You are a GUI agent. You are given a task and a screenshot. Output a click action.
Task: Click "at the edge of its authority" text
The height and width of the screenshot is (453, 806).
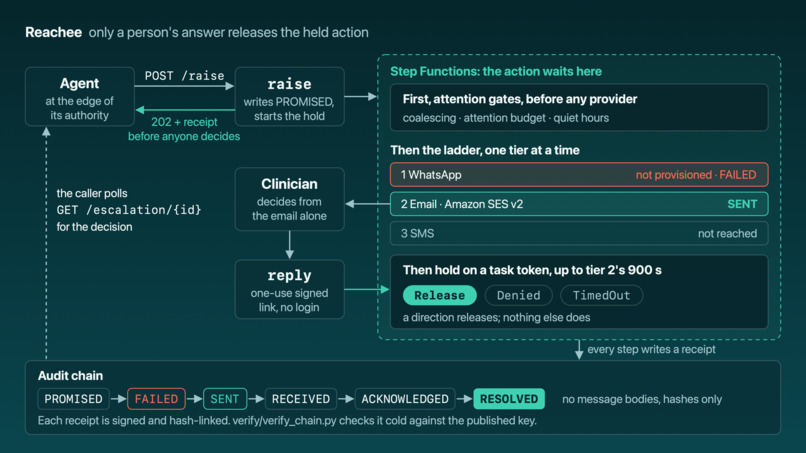tap(80, 108)
